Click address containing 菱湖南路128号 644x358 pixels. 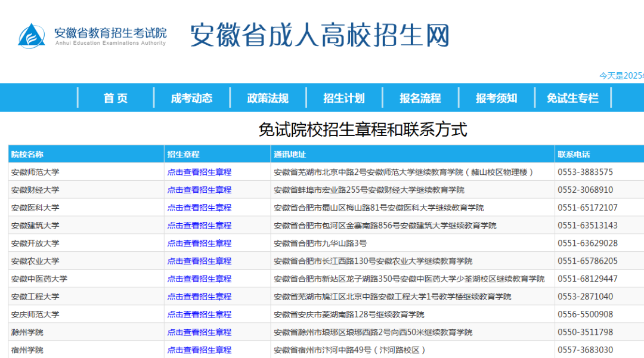click(349, 314)
